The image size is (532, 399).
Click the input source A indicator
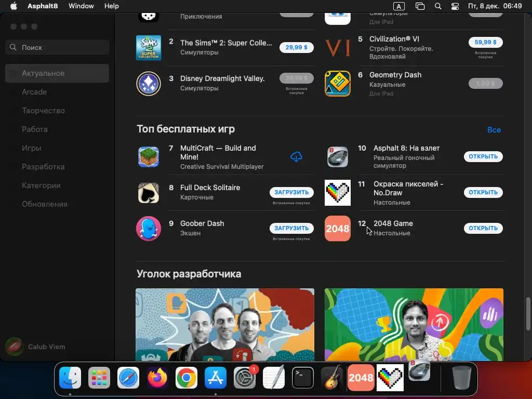398,6
